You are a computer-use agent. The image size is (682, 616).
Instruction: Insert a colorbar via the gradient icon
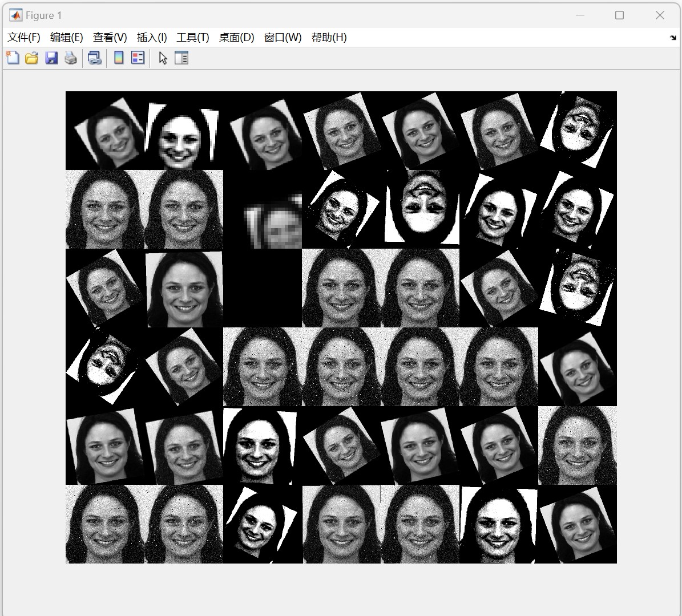point(119,58)
